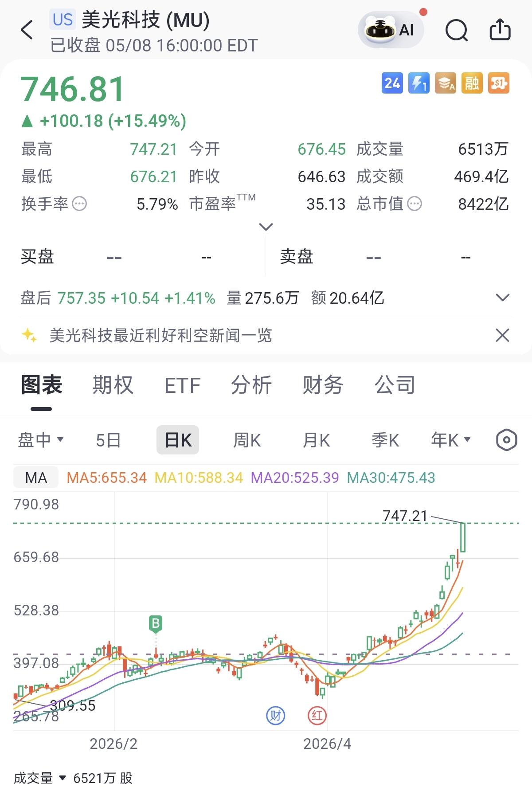Tap the MA30:475.43 value

[391, 478]
